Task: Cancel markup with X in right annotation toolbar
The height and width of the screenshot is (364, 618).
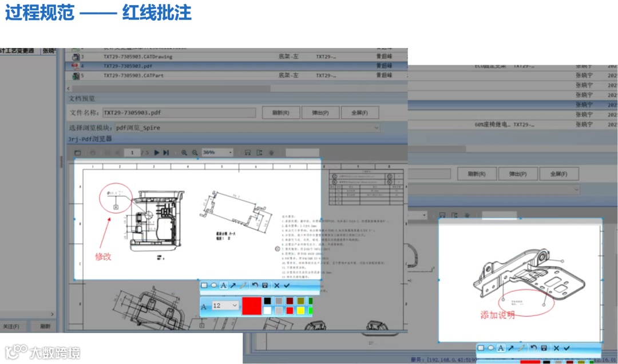Action: point(556,348)
